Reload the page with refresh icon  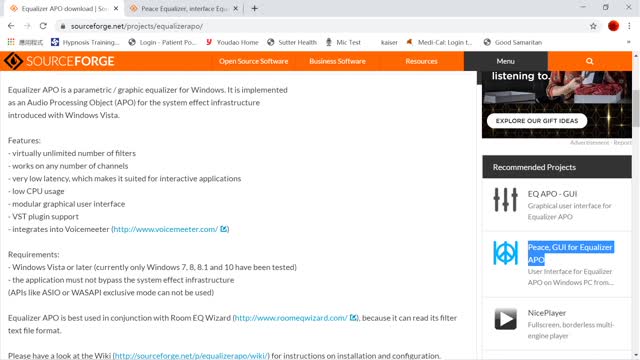pyautogui.click(x=43, y=26)
